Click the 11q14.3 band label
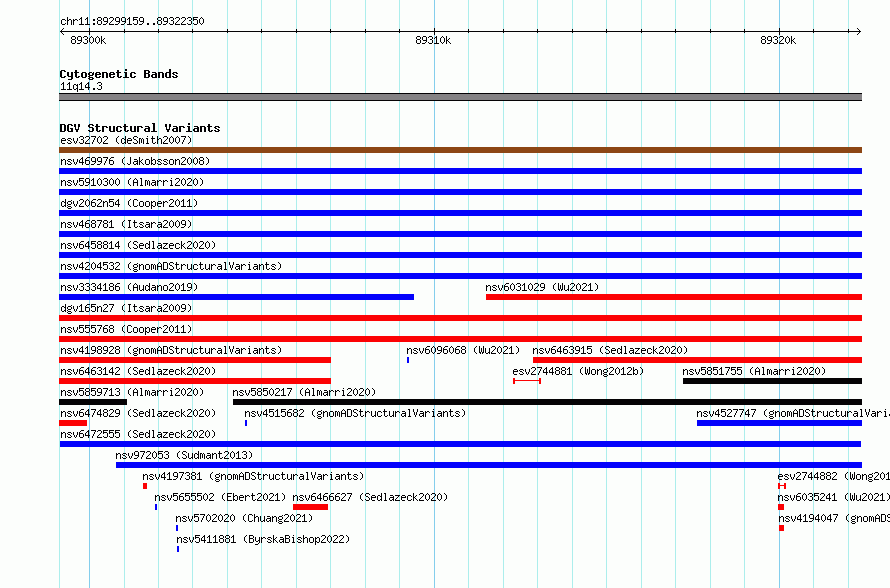Viewport: 890px width, 588px height. [81, 86]
